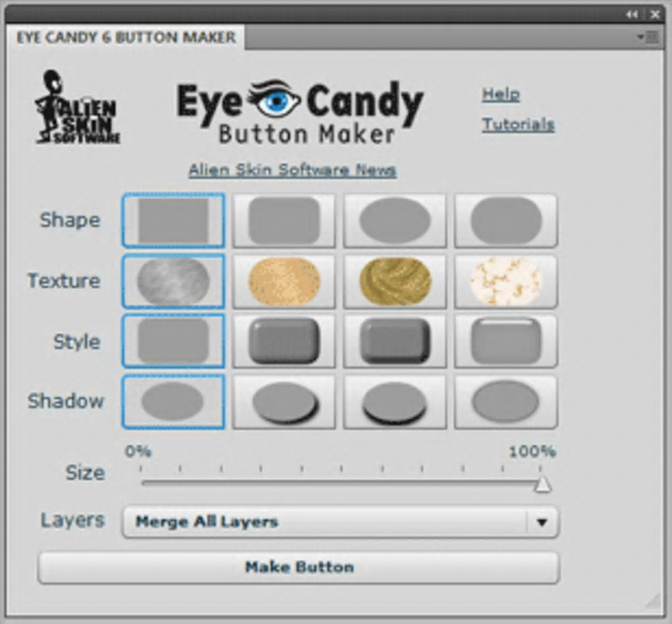
Task: Pick the rounded bevel button style
Action: 284,341
